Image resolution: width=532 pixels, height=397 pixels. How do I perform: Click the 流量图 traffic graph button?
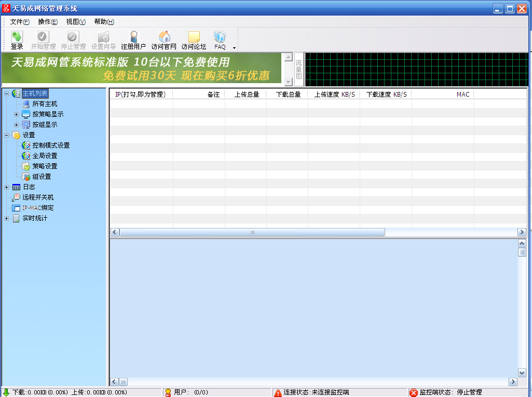[298, 69]
